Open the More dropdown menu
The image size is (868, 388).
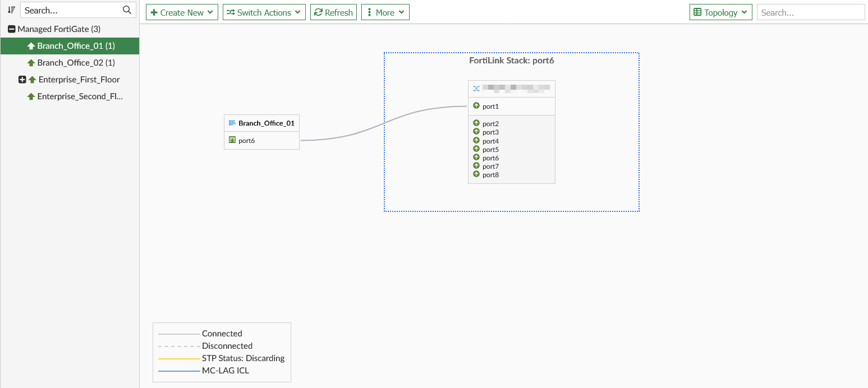385,12
